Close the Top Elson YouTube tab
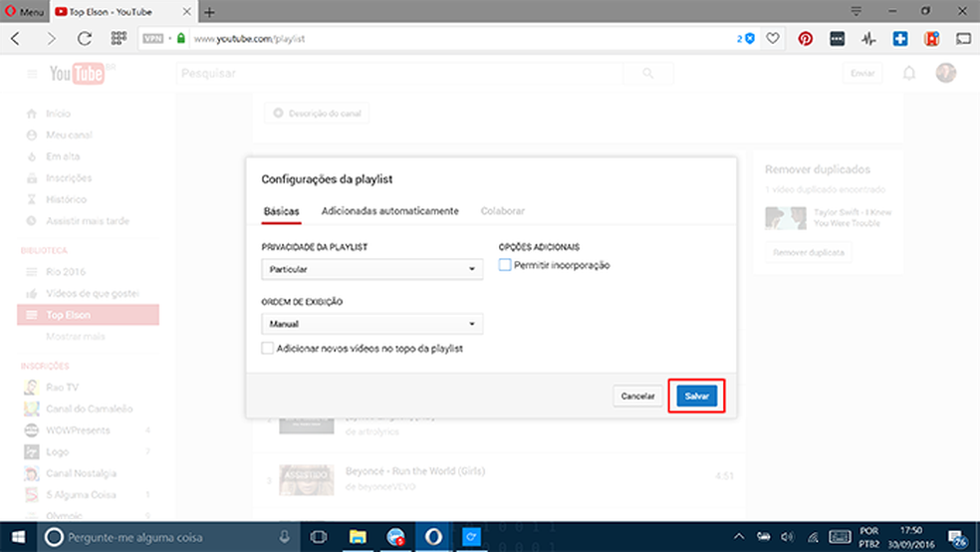The image size is (980, 552). [187, 11]
